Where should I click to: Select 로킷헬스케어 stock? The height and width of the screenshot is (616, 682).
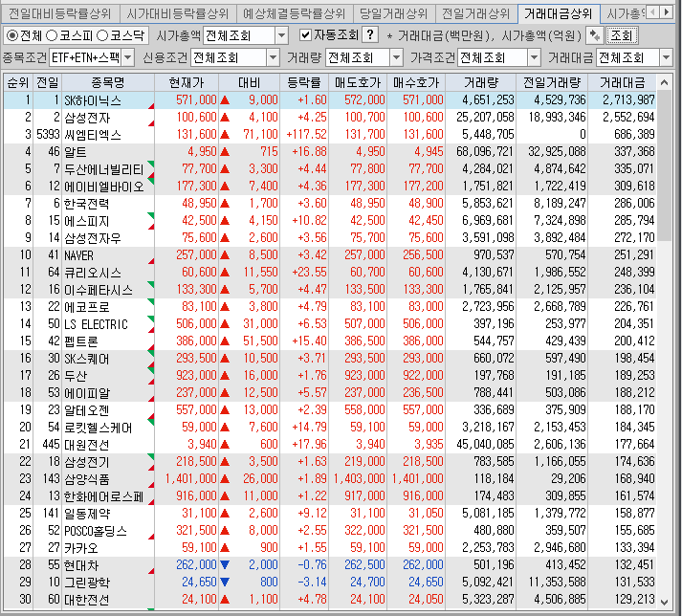click(99, 428)
